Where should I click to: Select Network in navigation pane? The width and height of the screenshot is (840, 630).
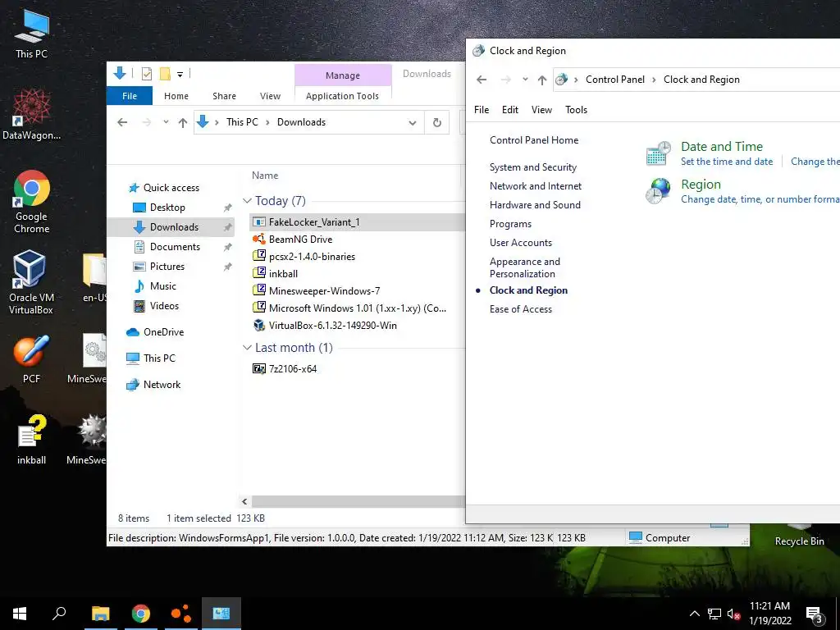[x=162, y=385]
